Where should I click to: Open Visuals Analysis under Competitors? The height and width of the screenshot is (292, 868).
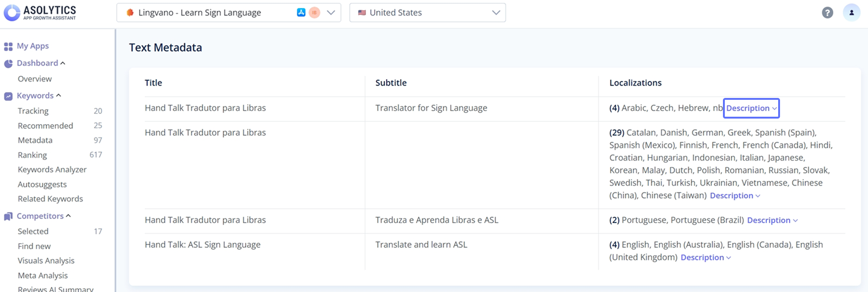(46, 261)
